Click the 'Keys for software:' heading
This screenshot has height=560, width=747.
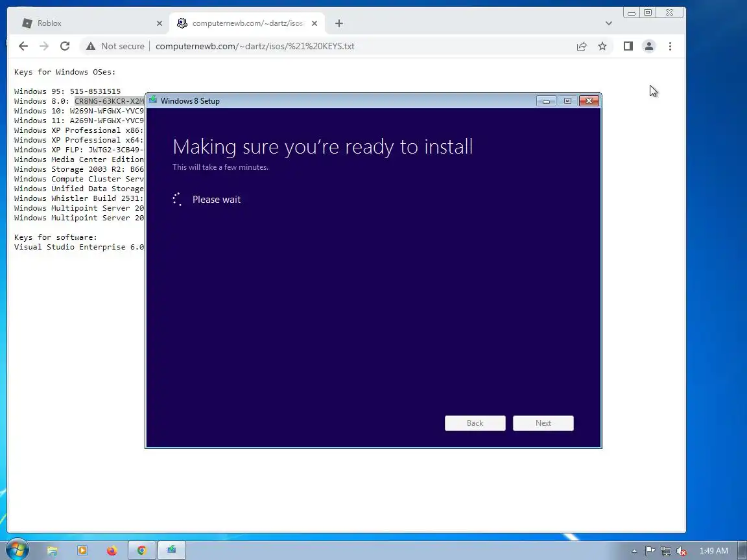pos(55,237)
